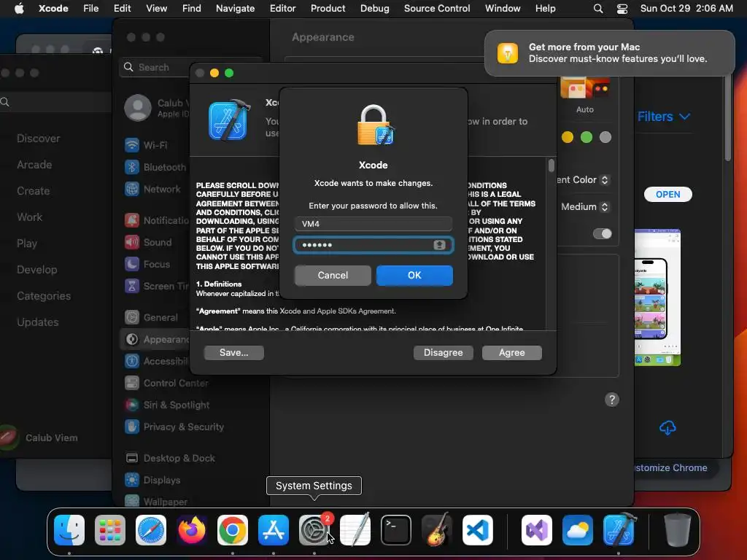Open the Navigate menu
747x560 pixels.
tap(236, 9)
